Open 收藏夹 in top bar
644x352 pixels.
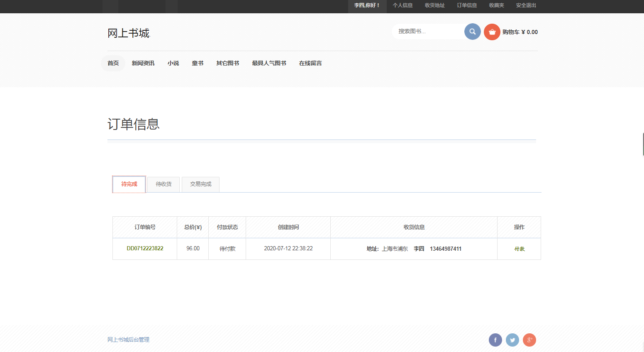point(497,5)
